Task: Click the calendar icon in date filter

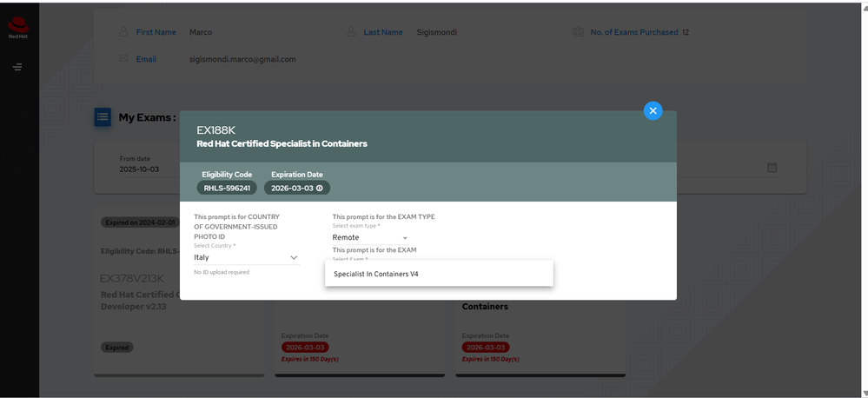Action: [x=772, y=167]
